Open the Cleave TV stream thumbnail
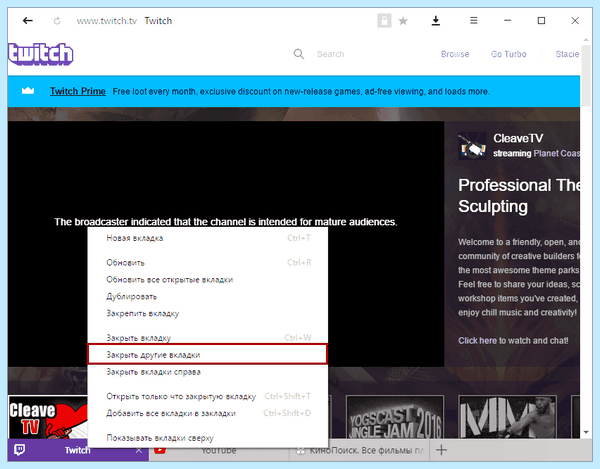 click(x=48, y=417)
